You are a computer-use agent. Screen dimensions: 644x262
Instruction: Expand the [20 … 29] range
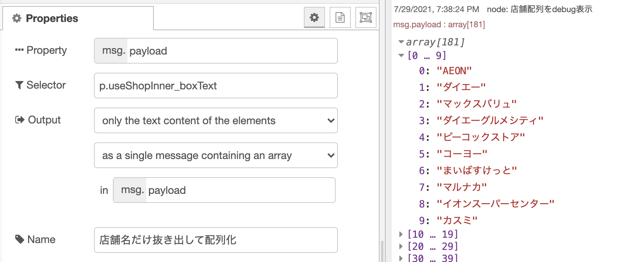401,246
